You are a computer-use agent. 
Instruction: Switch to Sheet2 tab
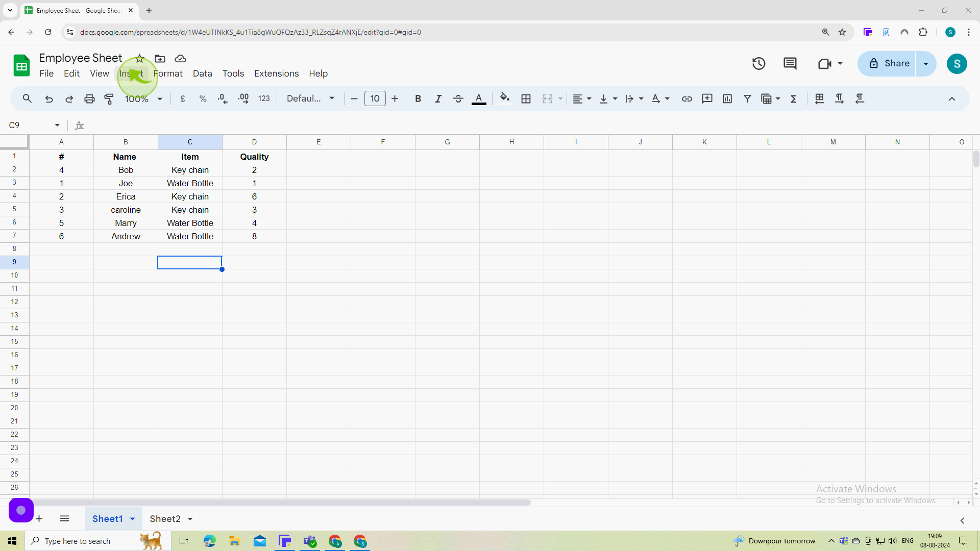pyautogui.click(x=164, y=519)
